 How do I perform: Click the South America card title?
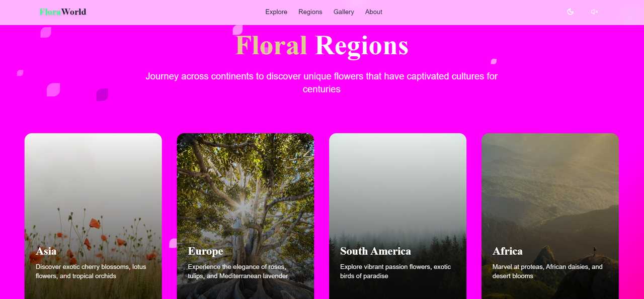[x=375, y=251]
